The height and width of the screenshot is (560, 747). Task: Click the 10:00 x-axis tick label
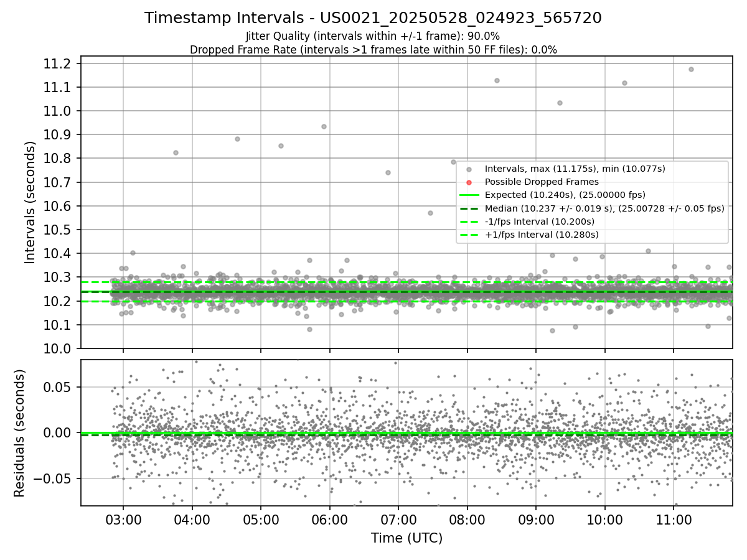tap(605, 520)
